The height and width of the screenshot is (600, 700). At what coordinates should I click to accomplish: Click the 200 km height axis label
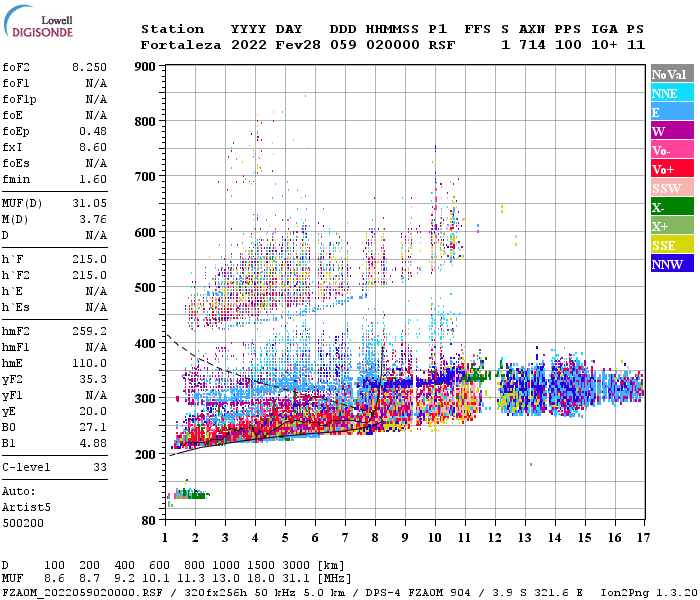(145, 454)
